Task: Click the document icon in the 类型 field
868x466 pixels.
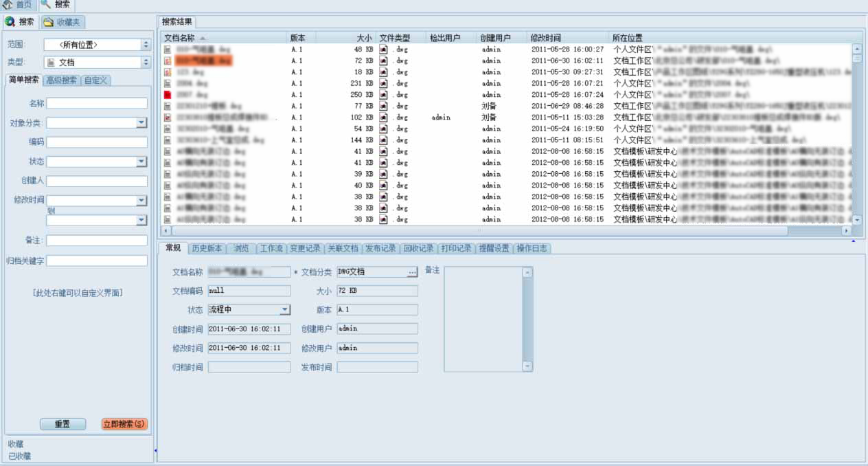Action: pyautogui.click(x=51, y=63)
